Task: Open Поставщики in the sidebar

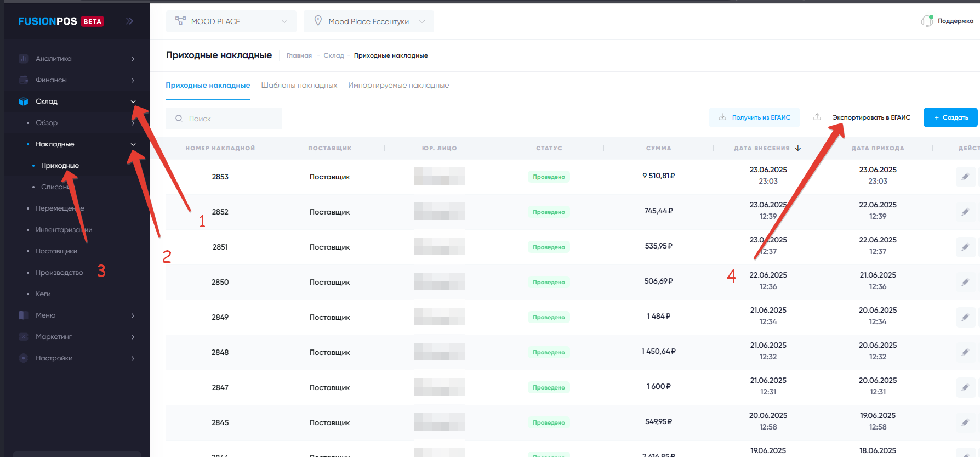Action: (x=56, y=251)
